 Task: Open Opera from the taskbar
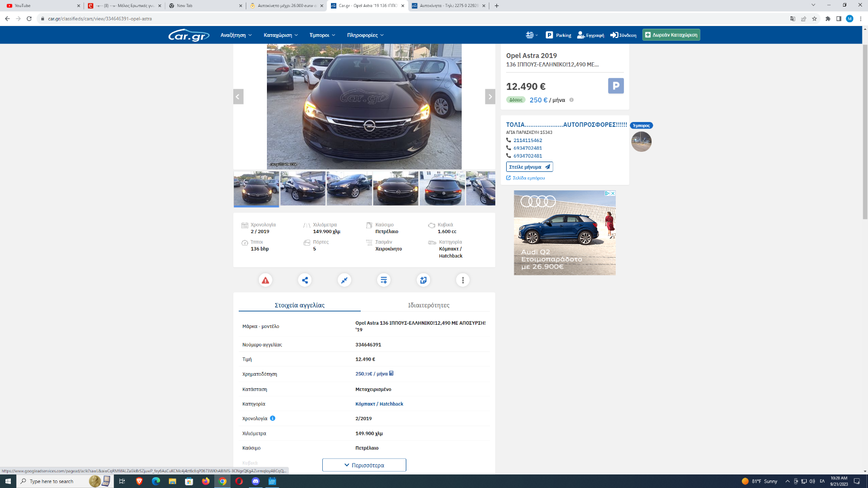tap(239, 481)
